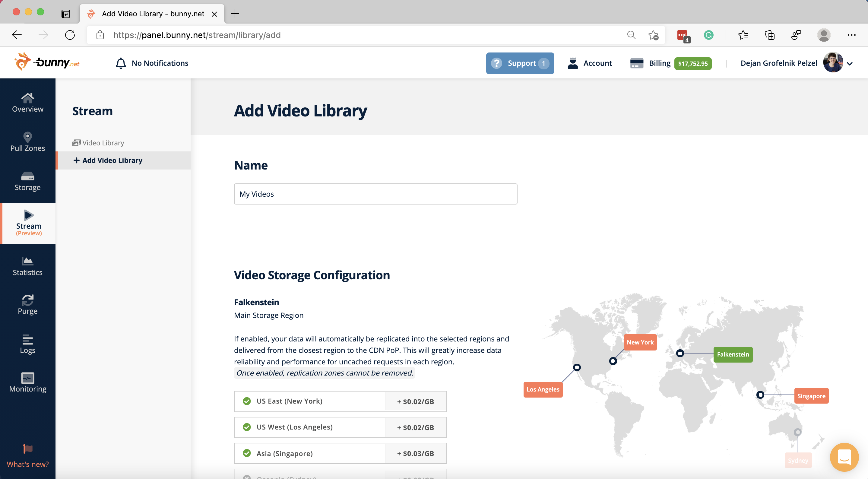This screenshot has width=868, height=479.
Task: Go to Pull Zones section
Action: point(28,142)
